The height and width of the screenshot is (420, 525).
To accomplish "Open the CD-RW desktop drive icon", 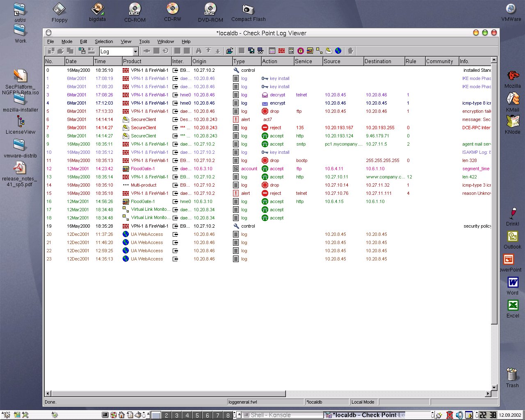I will click(x=173, y=12).
